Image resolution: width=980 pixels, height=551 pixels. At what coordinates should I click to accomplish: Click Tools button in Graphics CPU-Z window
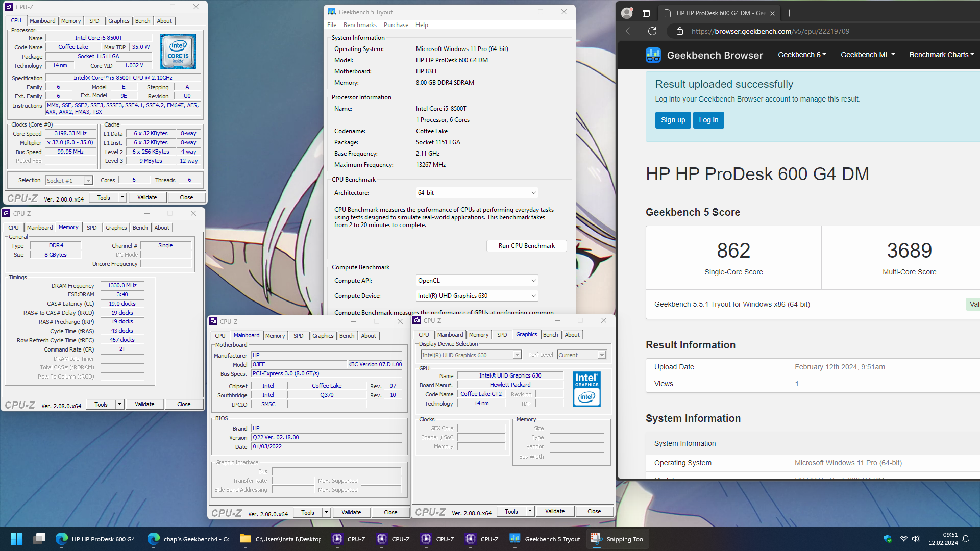coord(511,511)
